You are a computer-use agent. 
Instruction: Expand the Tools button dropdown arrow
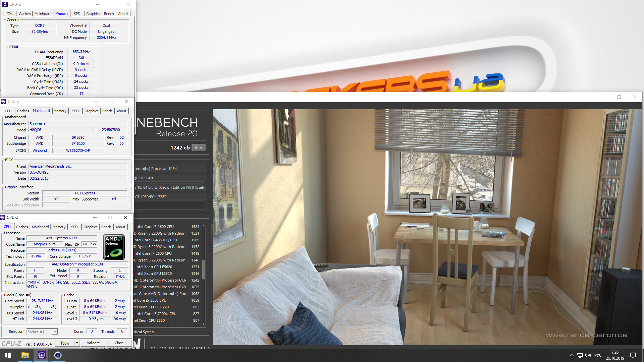[x=77, y=343]
